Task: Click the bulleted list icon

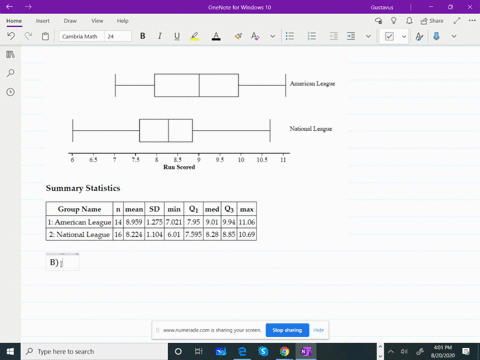Action: (x=290, y=36)
